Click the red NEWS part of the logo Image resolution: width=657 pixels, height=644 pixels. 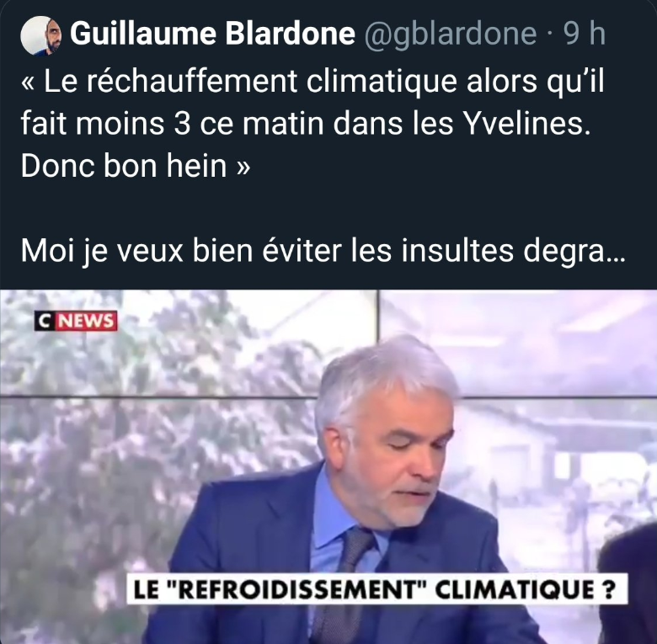[86, 321]
